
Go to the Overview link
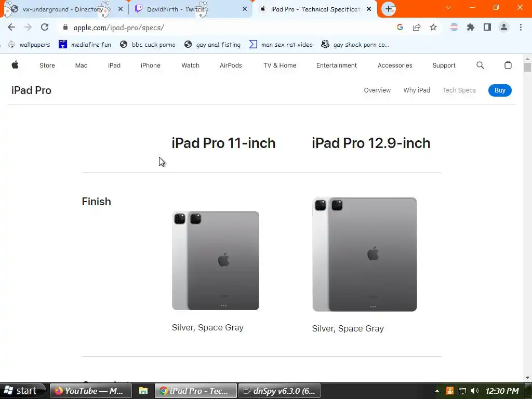377,90
